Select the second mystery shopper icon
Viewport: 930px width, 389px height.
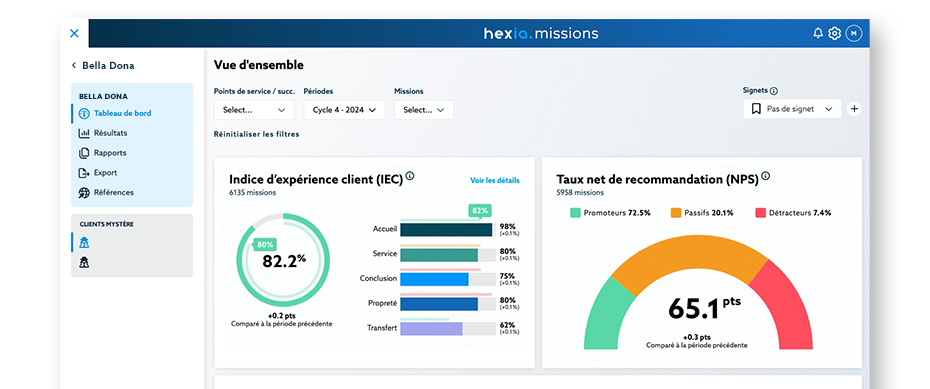pyautogui.click(x=84, y=262)
